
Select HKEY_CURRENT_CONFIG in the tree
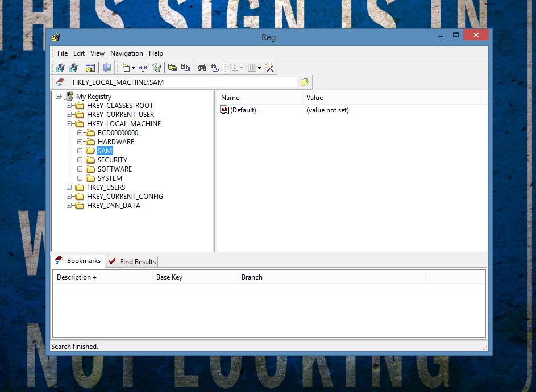[125, 197]
